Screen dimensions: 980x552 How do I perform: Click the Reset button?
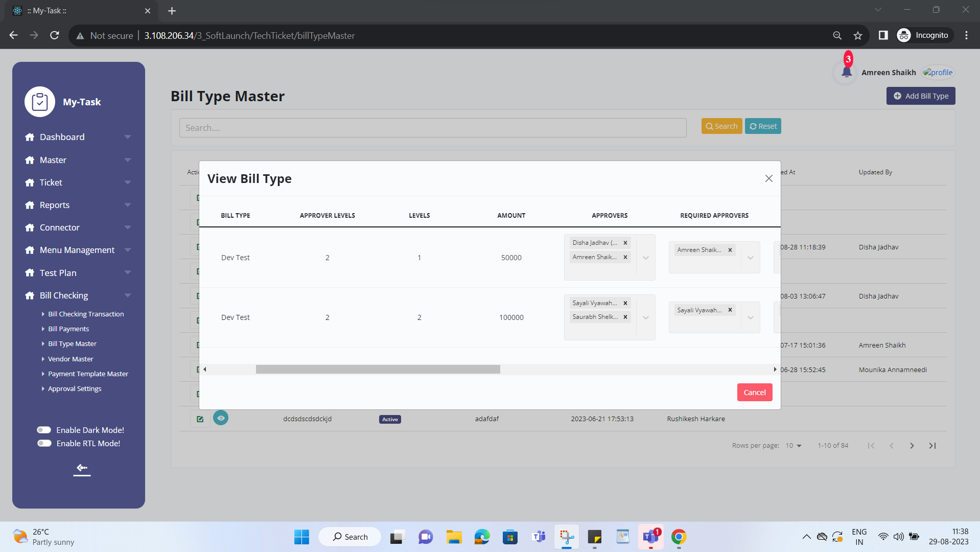pos(763,126)
